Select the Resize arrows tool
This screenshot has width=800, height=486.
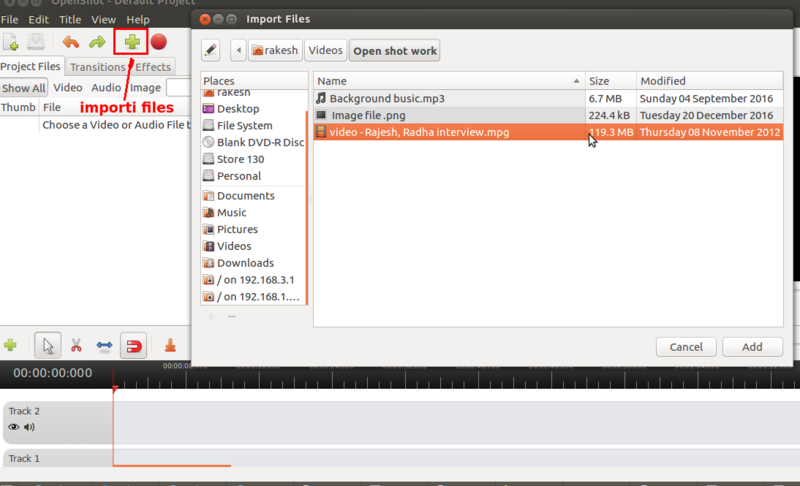coord(104,346)
